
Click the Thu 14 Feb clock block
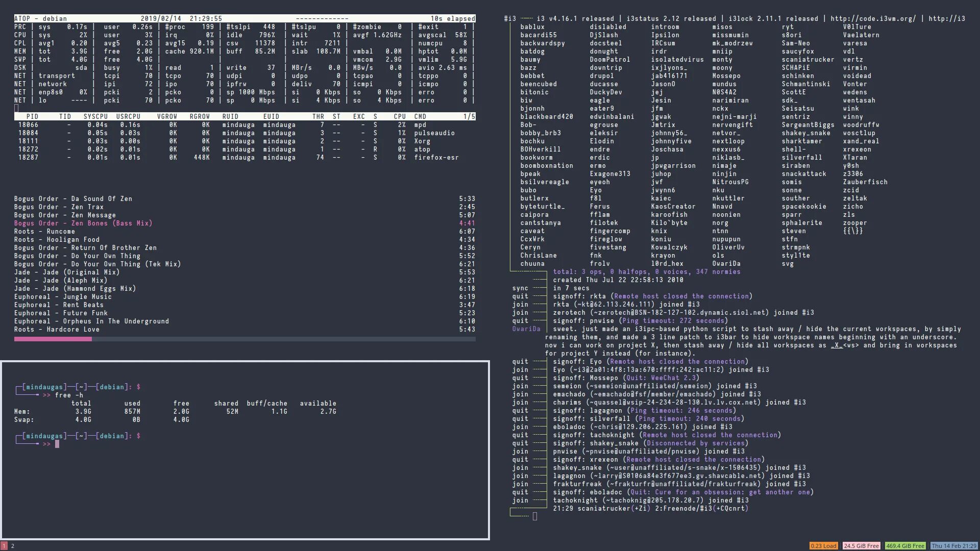pyautogui.click(x=953, y=546)
